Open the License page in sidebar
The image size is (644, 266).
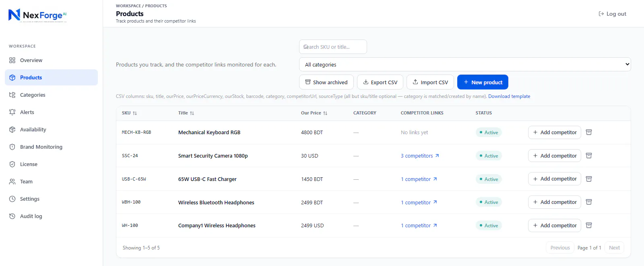[51, 164]
